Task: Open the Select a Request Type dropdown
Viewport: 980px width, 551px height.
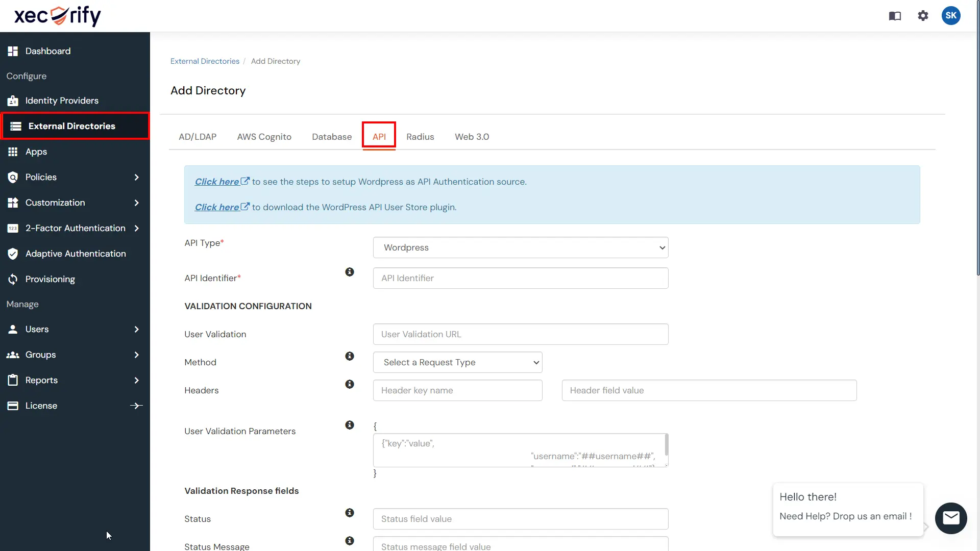Action: [457, 362]
